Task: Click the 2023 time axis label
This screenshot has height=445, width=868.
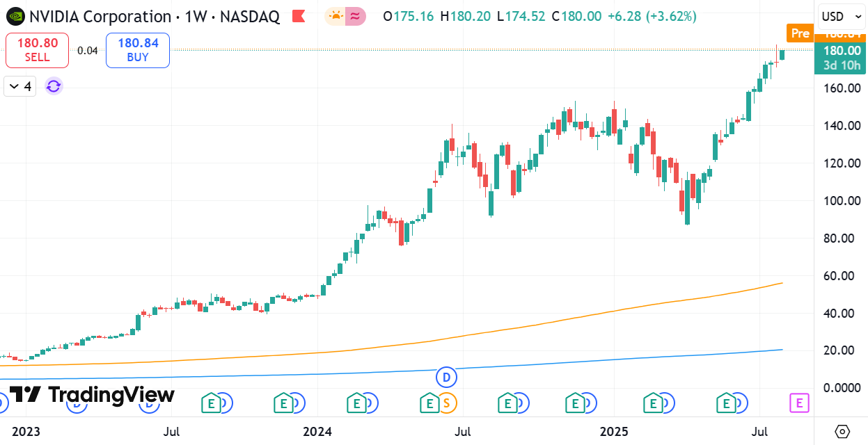Action: click(26, 432)
